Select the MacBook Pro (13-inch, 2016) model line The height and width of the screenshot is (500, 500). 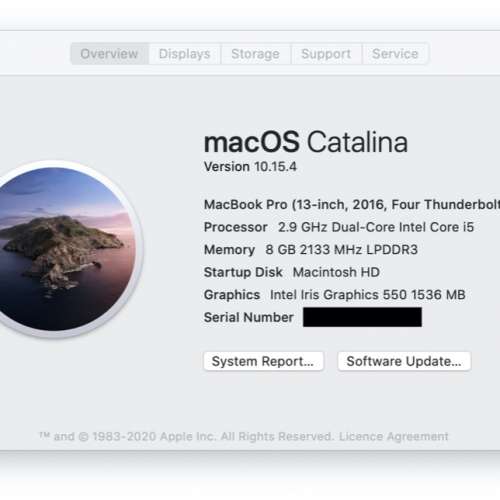coord(352,205)
